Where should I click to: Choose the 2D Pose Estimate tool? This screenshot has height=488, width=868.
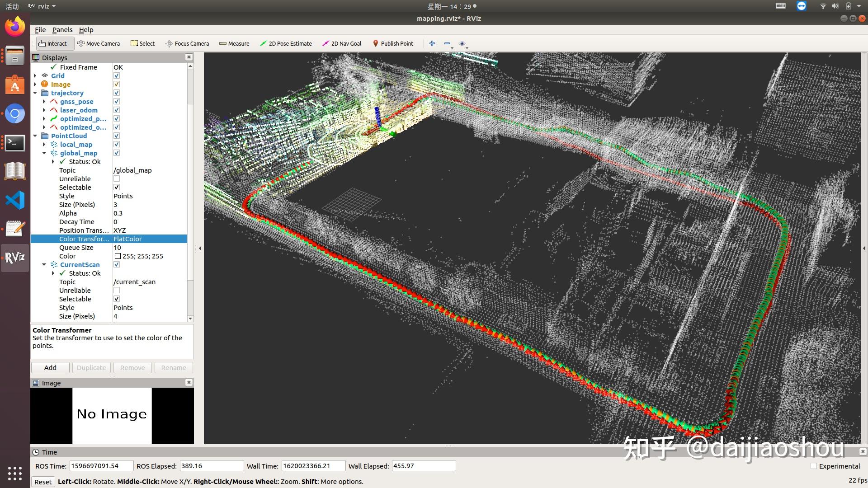[286, 43]
